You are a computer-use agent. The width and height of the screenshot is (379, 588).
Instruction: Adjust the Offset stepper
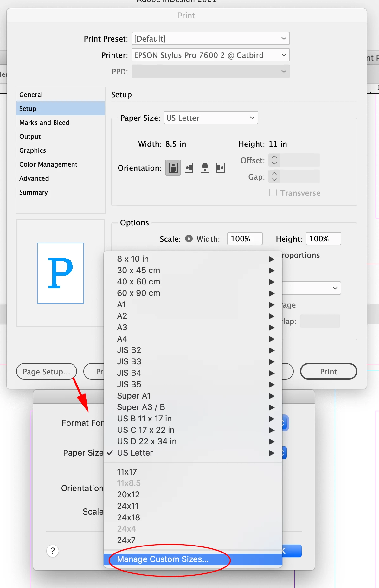tap(274, 160)
